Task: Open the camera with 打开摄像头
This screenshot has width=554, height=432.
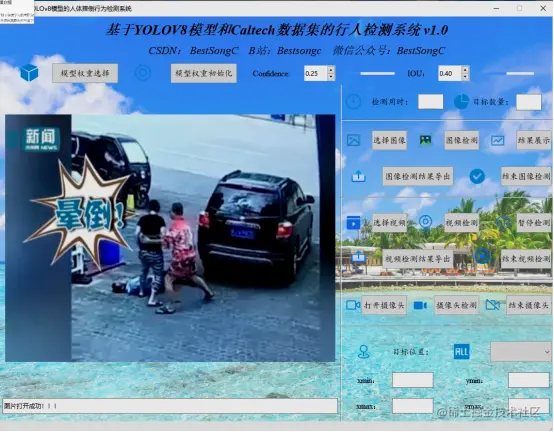Action: pos(384,305)
